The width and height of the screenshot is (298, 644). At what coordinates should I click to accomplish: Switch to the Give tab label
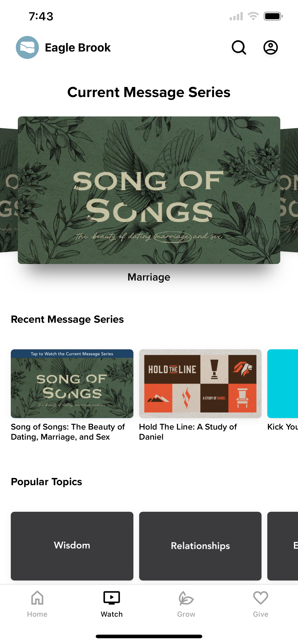pos(261,614)
